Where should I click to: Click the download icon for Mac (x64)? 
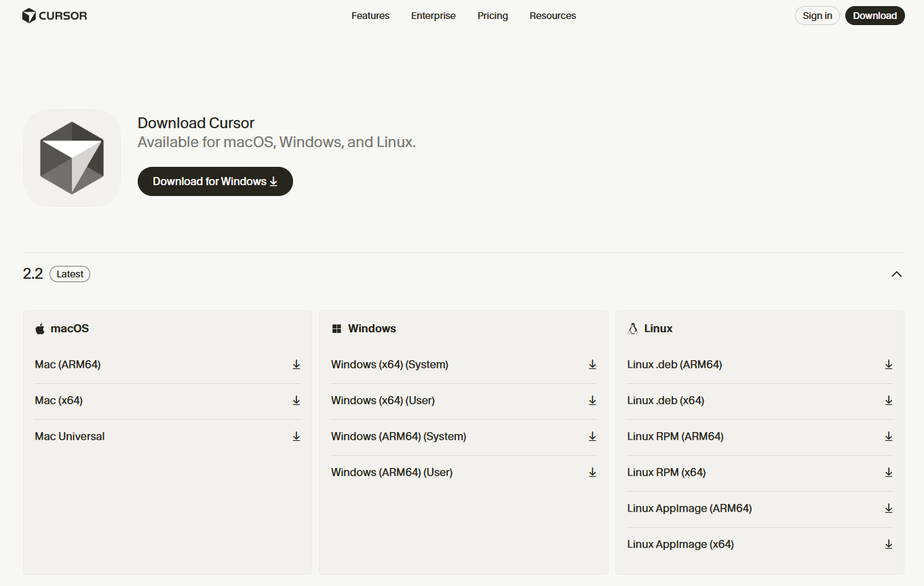tap(296, 401)
